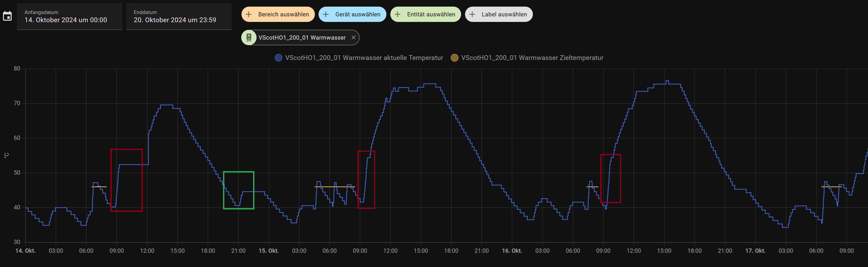Viewport: 868px width, 267px height.
Task: Toggle Zieltemperatur legend series
Action: (x=527, y=58)
